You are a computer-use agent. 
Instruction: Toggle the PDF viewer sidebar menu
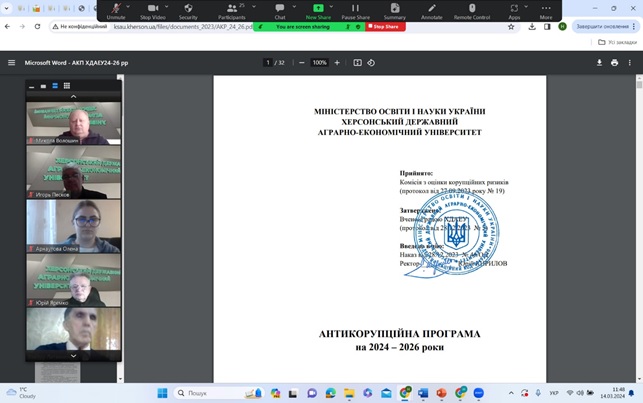point(11,63)
